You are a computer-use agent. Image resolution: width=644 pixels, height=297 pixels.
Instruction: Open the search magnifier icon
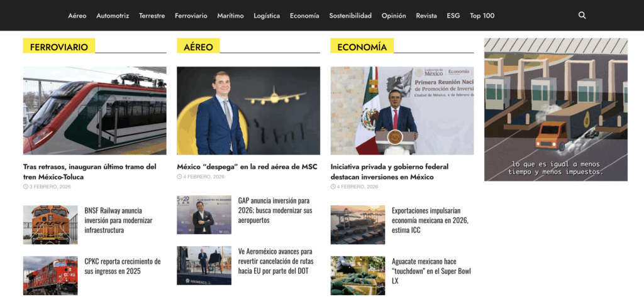point(582,16)
